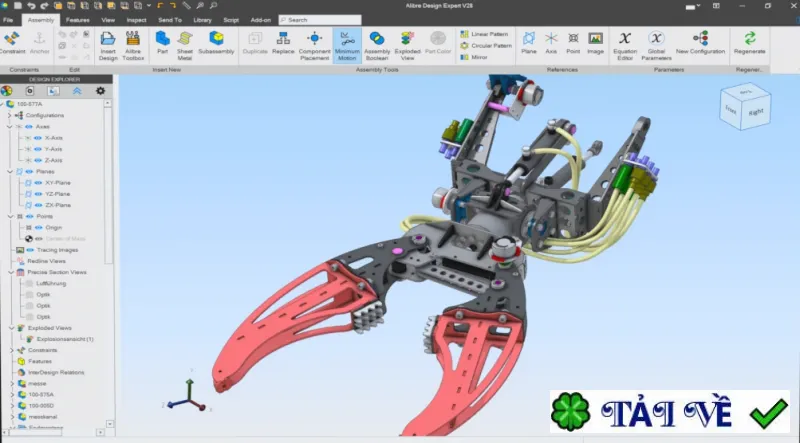Expand the Configurations tree node
This screenshot has width=800, height=443.
(9, 115)
